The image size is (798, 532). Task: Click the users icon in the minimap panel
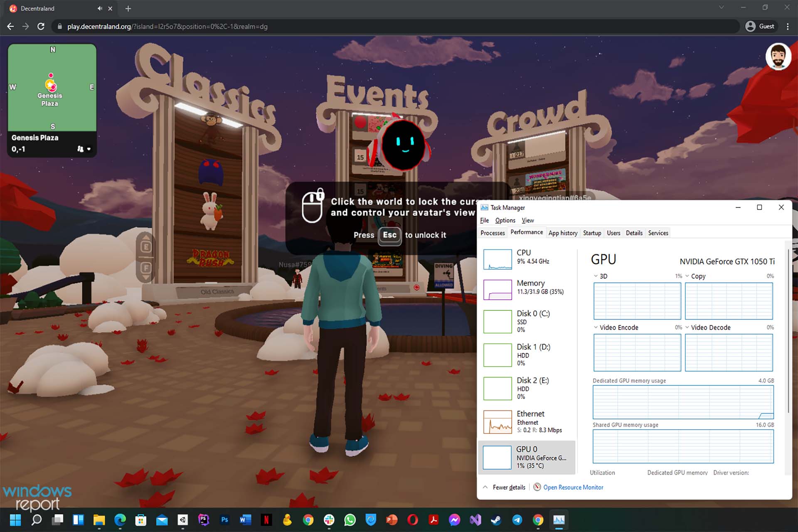[81, 149]
